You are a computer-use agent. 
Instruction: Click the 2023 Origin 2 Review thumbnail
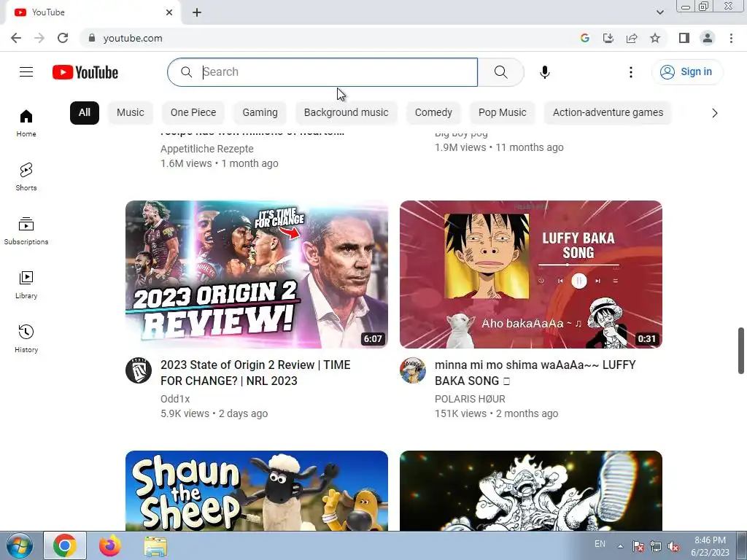point(257,274)
